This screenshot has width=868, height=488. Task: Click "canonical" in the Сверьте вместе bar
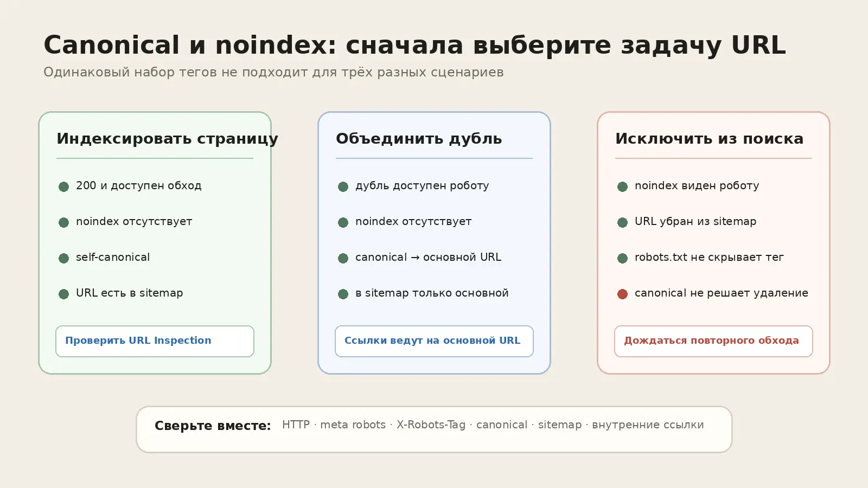pyautogui.click(x=502, y=425)
